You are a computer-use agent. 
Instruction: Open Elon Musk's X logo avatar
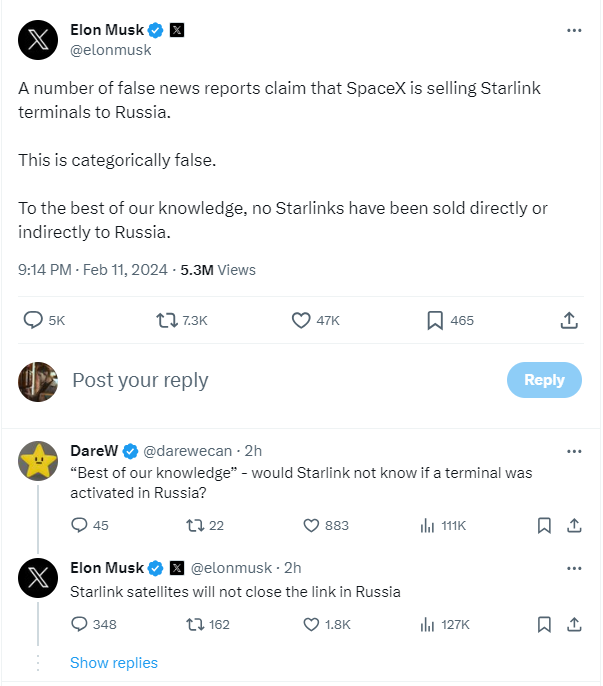(38, 39)
